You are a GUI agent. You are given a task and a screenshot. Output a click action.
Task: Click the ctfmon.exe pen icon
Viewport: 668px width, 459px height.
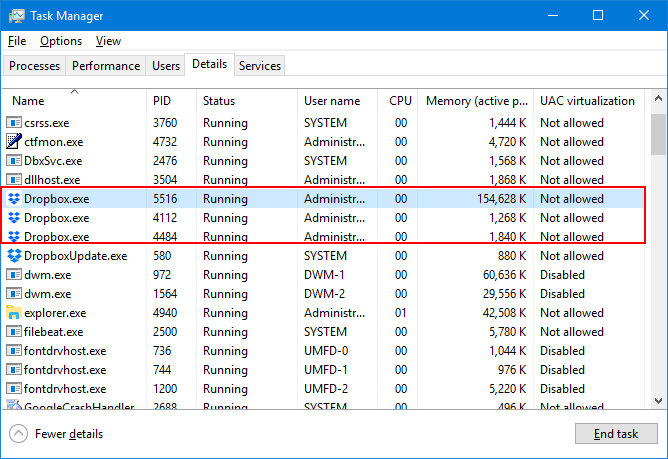(14, 141)
